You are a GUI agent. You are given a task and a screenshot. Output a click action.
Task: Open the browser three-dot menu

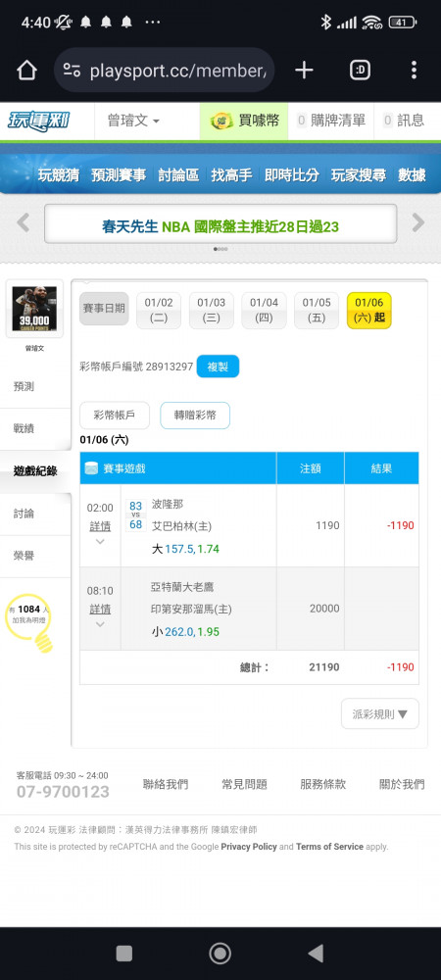[414, 70]
